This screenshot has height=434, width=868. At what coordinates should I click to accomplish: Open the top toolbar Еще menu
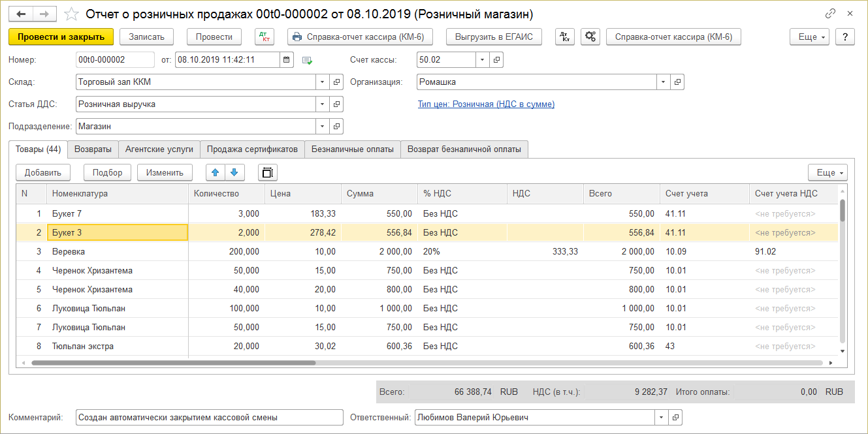pyautogui.click(x=810, y=37)
